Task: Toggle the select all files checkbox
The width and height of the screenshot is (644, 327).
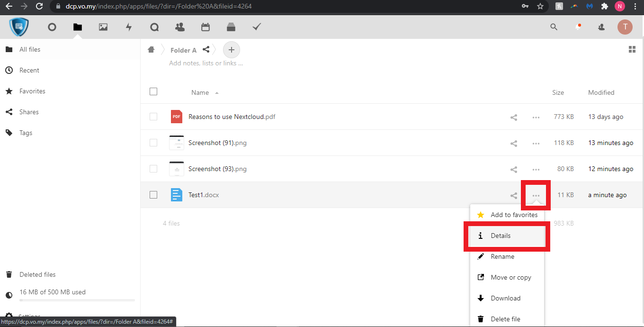Action: tap(153, 91)
